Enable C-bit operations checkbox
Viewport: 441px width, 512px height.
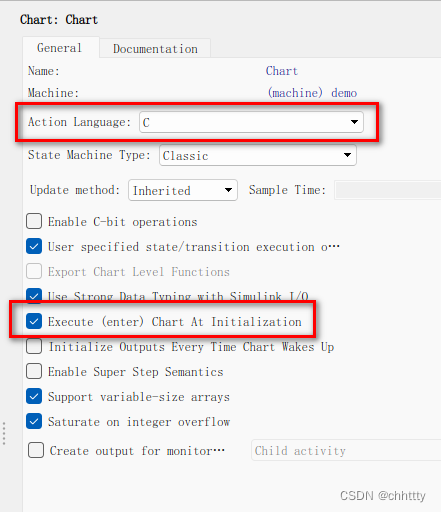(x=34, y=221)
